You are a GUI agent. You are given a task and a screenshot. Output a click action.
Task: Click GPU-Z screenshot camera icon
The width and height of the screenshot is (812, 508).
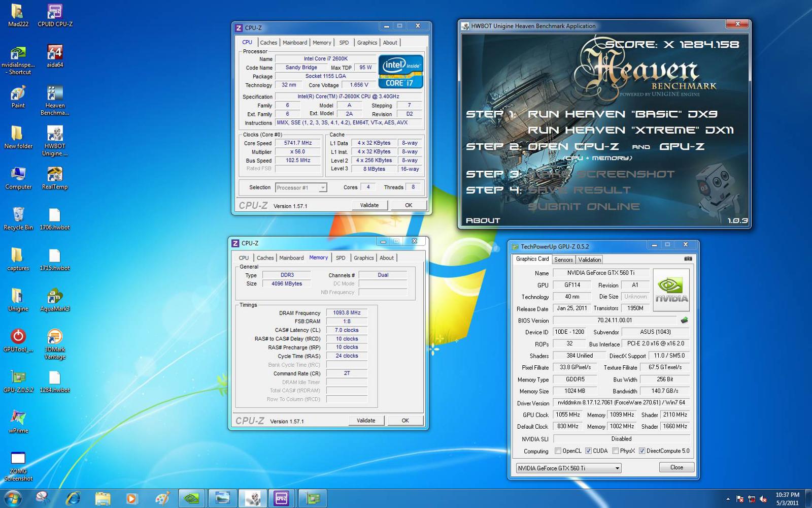(688, 259)
